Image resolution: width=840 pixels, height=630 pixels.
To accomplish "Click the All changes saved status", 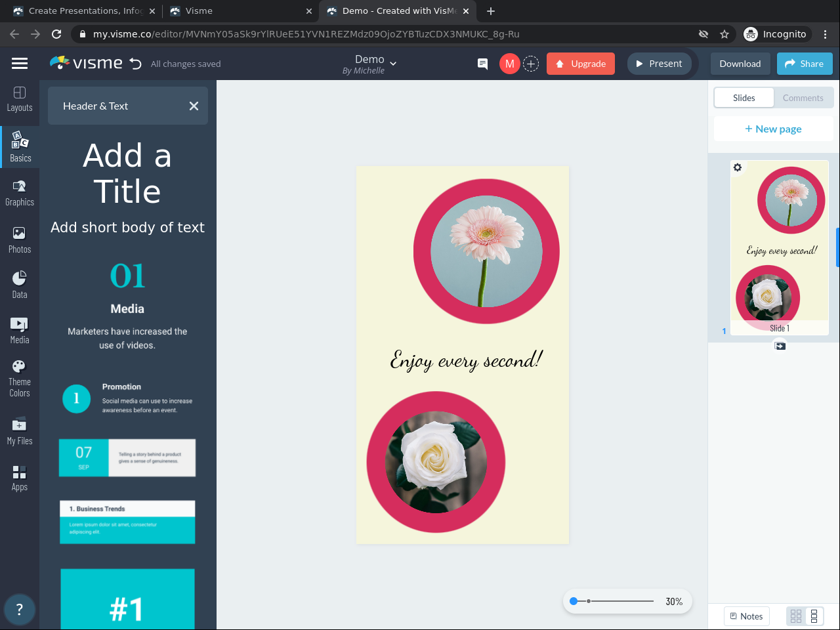I will click(186, 64).
